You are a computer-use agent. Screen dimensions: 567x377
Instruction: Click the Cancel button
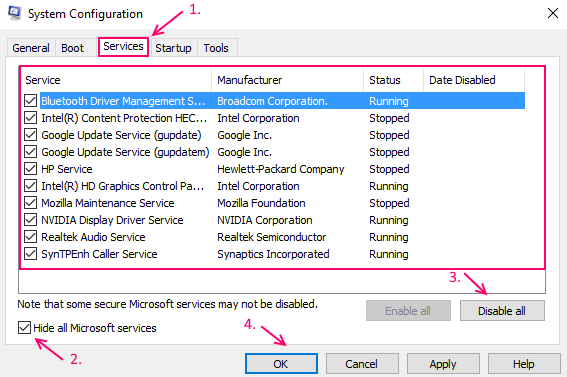[362, 363]
